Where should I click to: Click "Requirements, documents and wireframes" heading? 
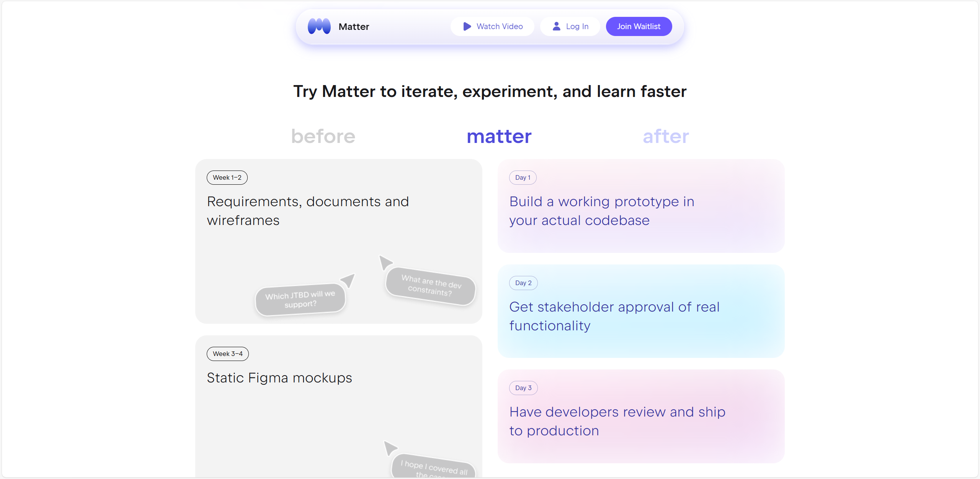308,211
